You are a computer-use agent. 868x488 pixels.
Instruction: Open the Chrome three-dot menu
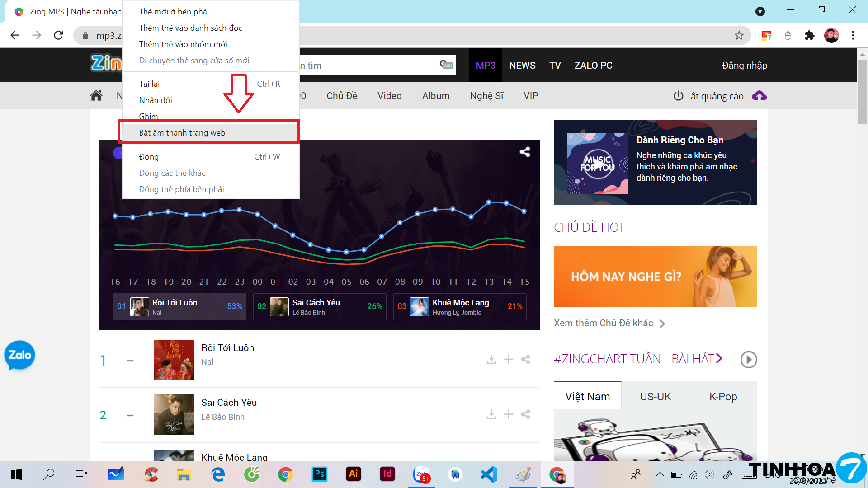pyautogui.click(x=853, y=35)
